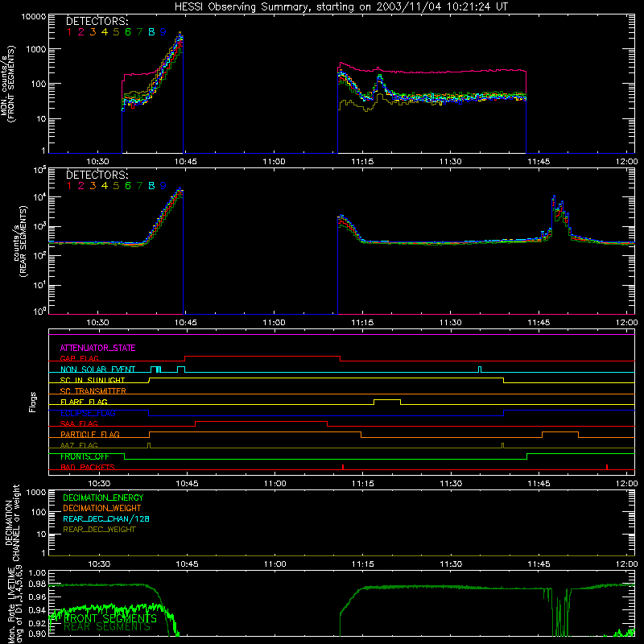
Task: Select the ECLIPSE_FLAG label
Action: [88, 413]
